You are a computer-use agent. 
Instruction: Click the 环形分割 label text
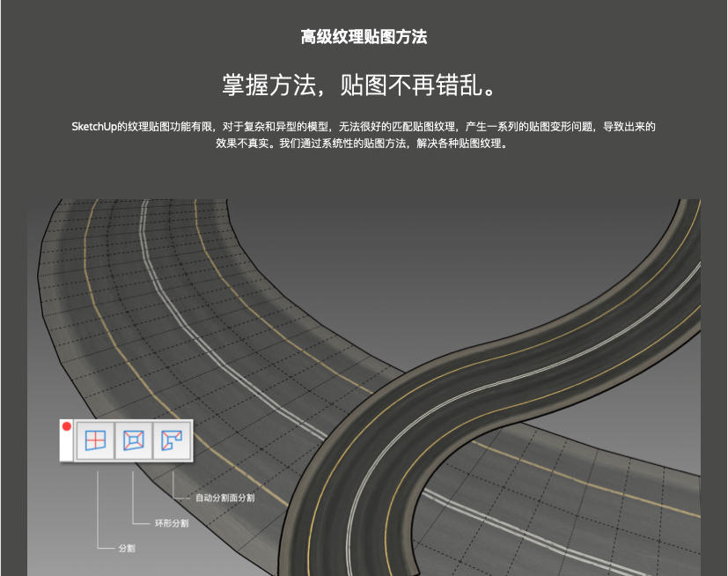point(172,523)
